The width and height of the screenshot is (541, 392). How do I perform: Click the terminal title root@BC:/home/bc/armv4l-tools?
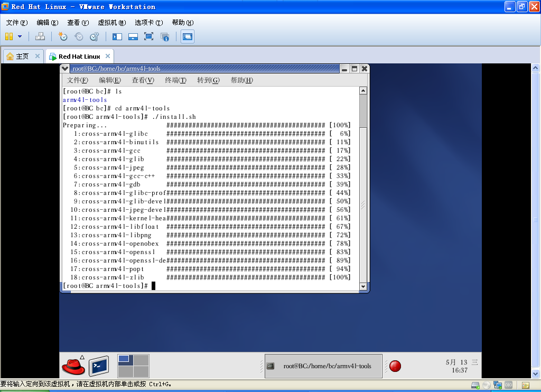coord(117,69)
